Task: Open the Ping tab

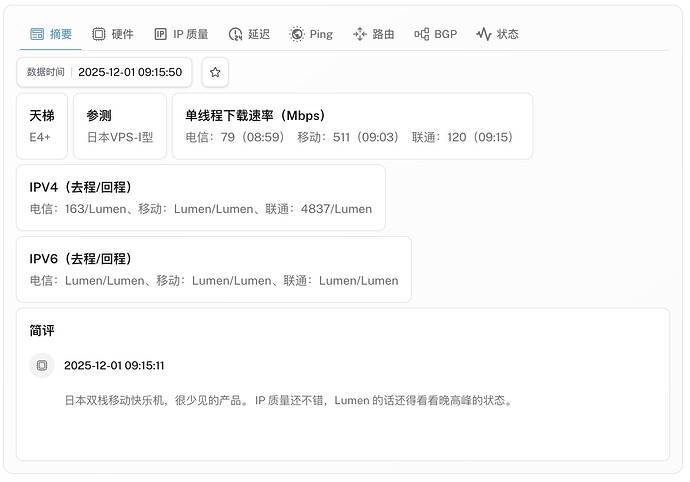Action: point(311,34)
